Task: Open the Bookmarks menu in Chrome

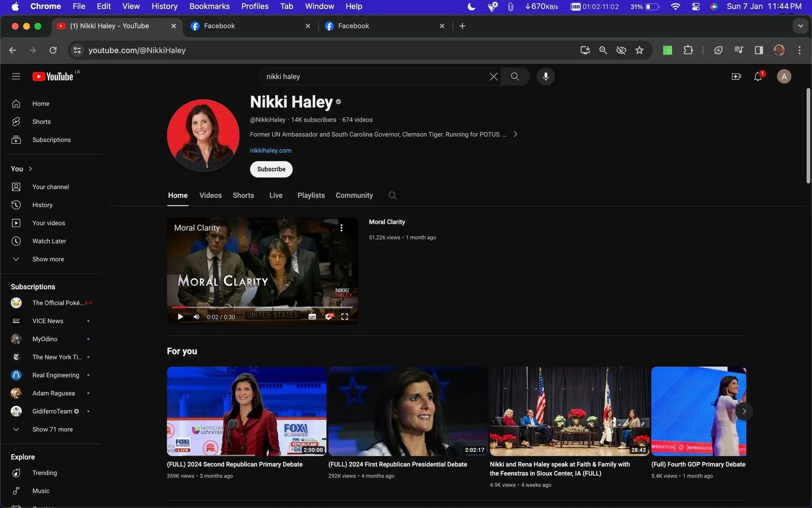Action: [x=209, y=6]
